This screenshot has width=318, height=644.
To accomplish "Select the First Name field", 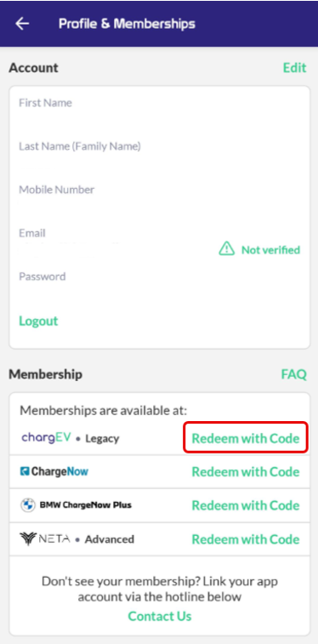I will click(160, 109).
